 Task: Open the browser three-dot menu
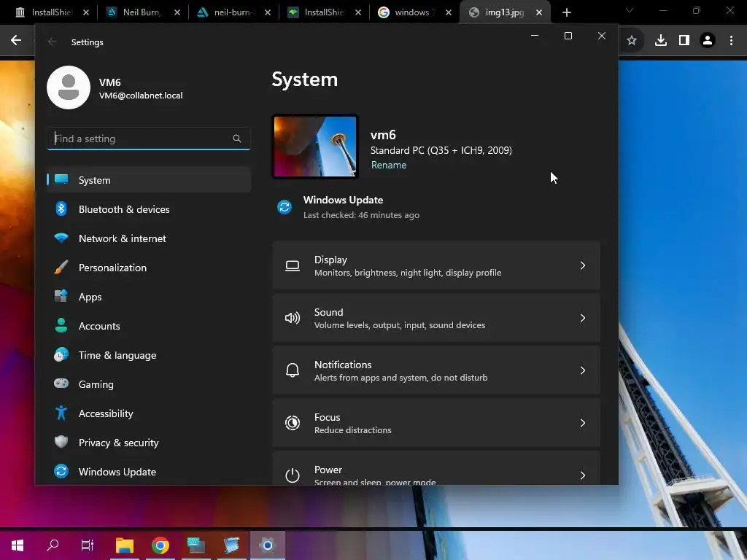tap(731, 41)
